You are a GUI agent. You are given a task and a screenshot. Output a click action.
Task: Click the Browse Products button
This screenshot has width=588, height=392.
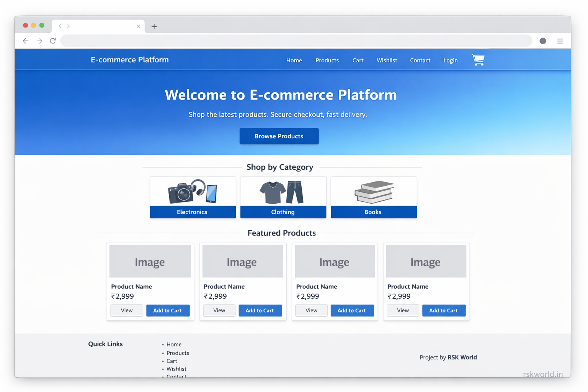279,136
